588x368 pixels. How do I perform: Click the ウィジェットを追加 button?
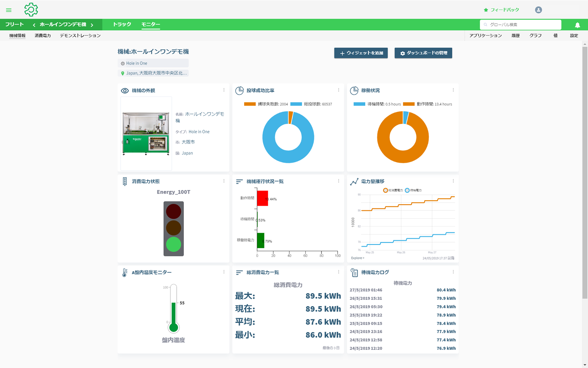(x=361, y=53)
